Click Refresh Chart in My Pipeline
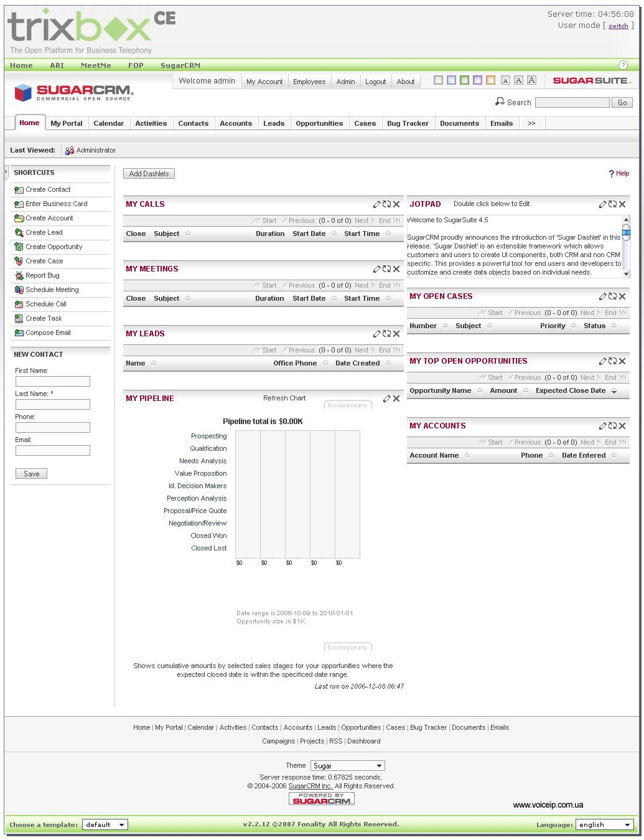Image resolution: width=644 pixels, height=840 pixels. [284, 399]
